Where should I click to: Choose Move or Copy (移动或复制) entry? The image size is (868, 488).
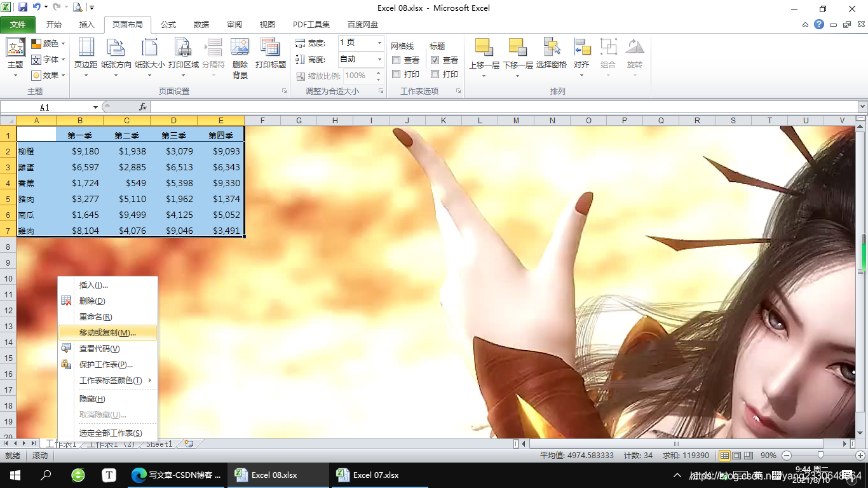click(107, 333)
